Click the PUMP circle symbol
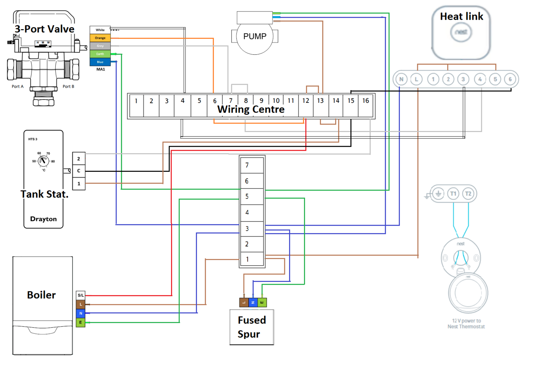Screen dimensions: 554x392 pyautogui.click(x=254, y=37)
